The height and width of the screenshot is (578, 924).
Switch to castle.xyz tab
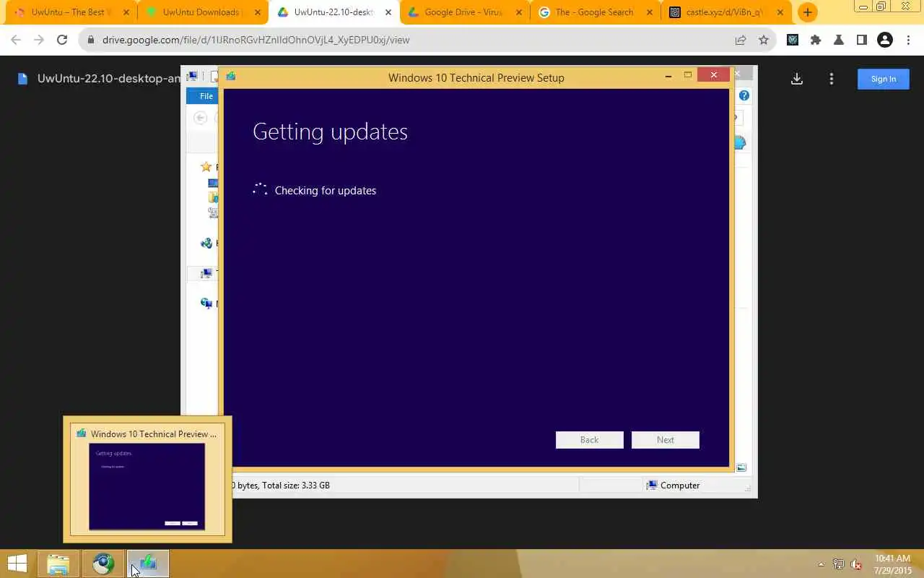725,12
